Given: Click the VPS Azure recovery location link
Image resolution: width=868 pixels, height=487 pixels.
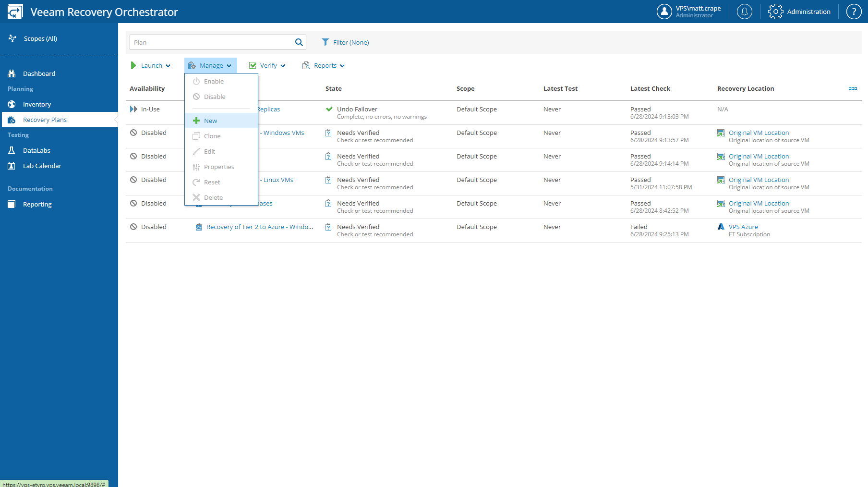Looking at the screenshot, I should [743, 227].
